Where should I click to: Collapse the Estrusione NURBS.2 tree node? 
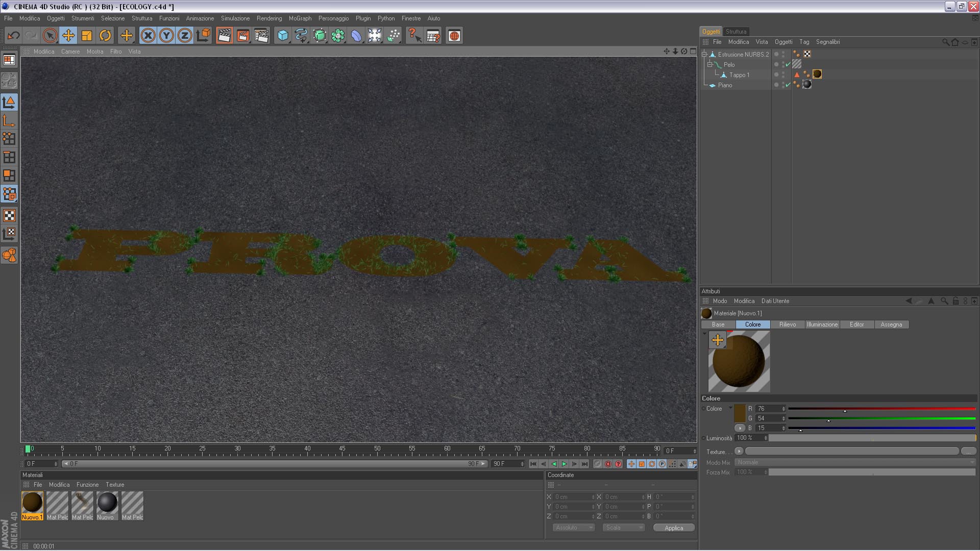coord(705,55)
